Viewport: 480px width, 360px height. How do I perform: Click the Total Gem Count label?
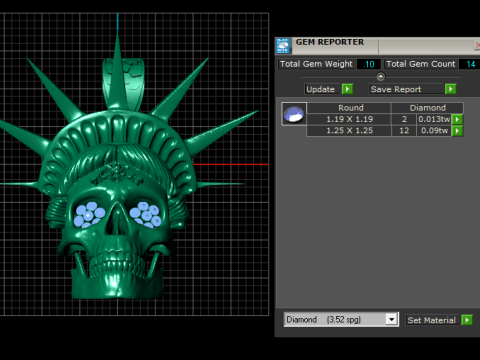pos(421,64)
